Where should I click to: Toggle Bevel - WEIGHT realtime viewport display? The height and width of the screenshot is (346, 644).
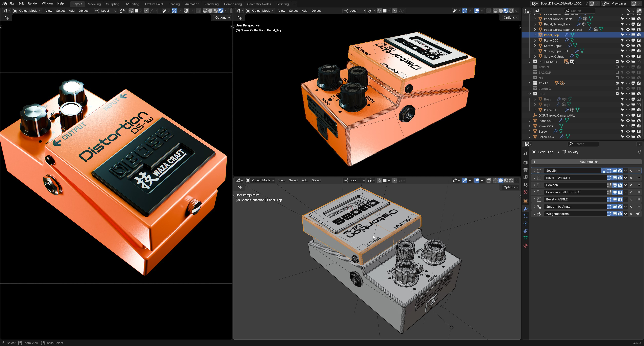614,178
